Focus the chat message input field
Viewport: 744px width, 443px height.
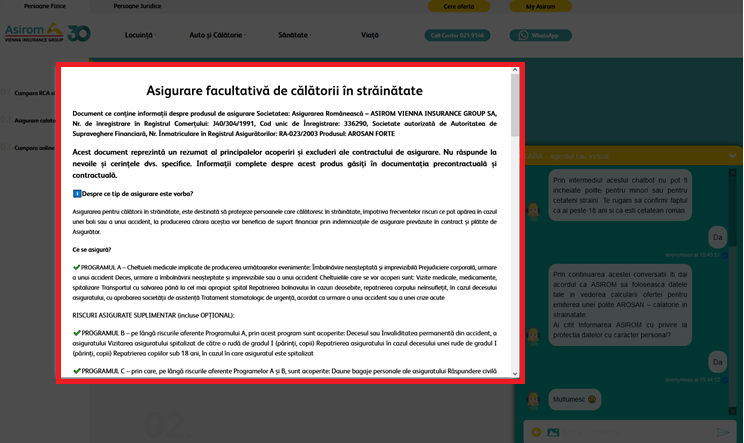636,432
